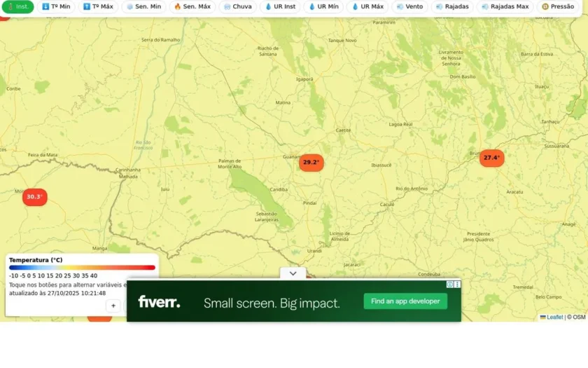The image size is (588, 368).
Task: Collapse the ad using chevron arrow
Action: [293, 273]
